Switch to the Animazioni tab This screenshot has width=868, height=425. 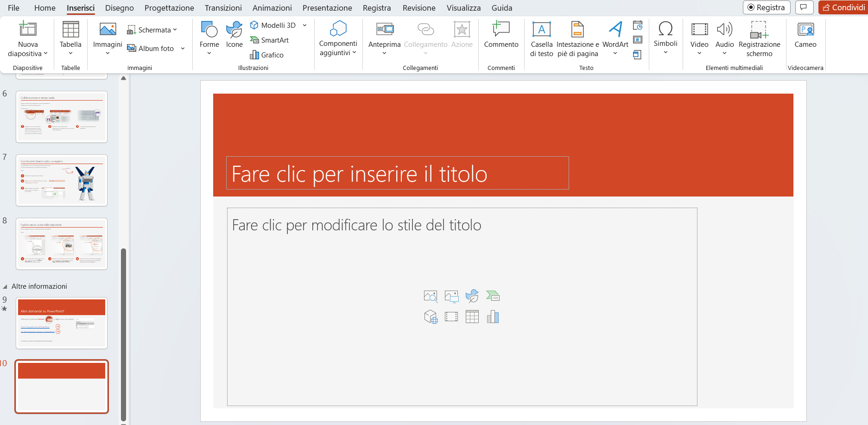(272, 8)
